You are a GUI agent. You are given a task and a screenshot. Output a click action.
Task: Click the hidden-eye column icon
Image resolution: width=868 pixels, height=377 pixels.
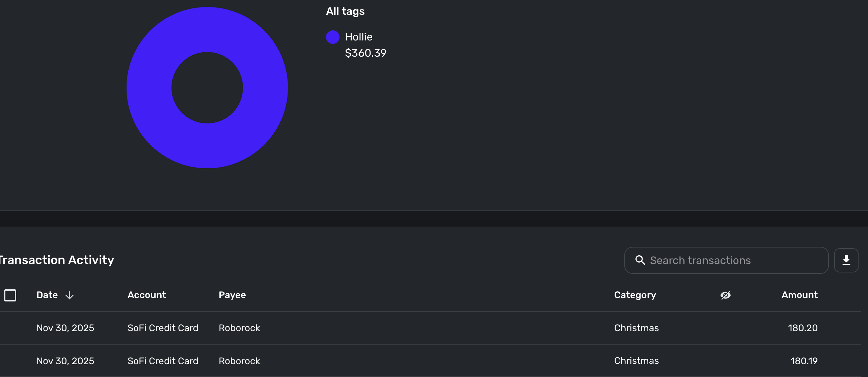725,295
